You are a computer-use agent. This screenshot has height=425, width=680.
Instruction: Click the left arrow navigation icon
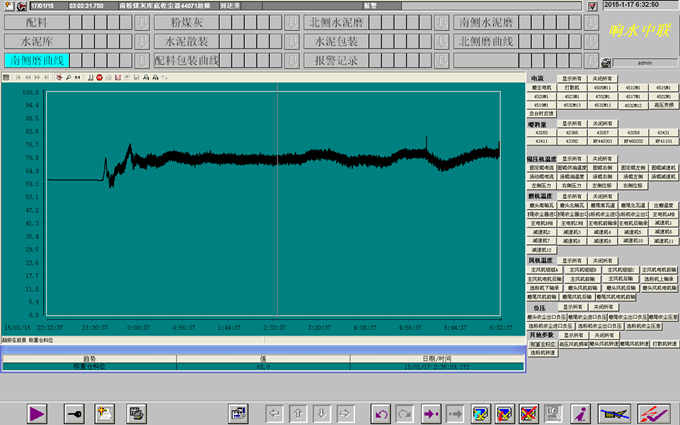click(274, 412)
